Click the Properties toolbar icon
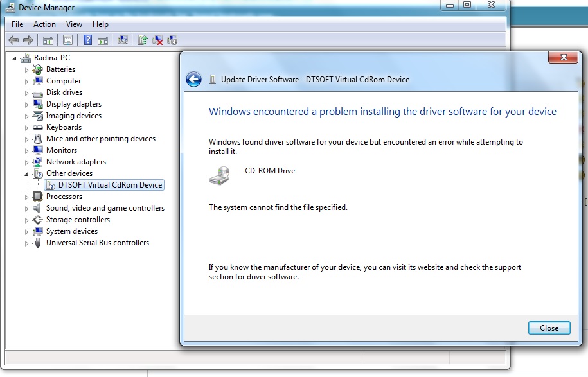The height and width of the screenshot is (377, 588). (67, 40)
